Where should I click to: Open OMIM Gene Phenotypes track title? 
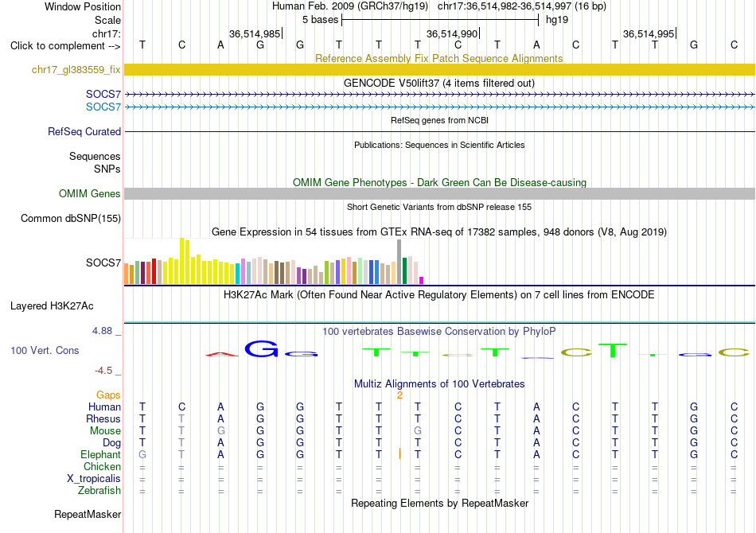(x=439, y=183)
